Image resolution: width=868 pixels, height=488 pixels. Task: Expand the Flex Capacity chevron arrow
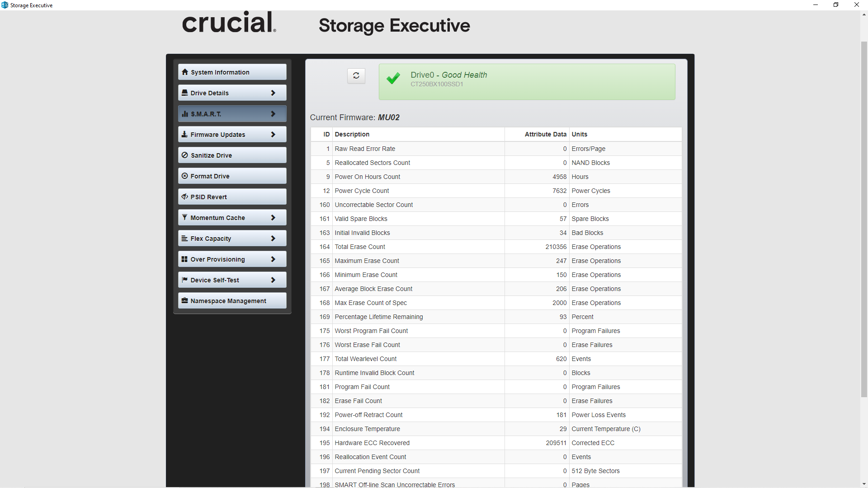[273, 239]
